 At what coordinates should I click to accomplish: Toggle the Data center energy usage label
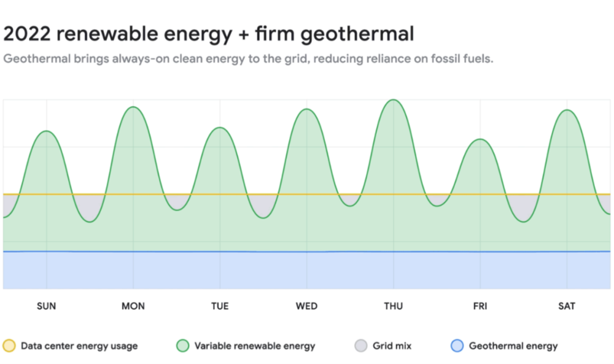click(79, 346)
